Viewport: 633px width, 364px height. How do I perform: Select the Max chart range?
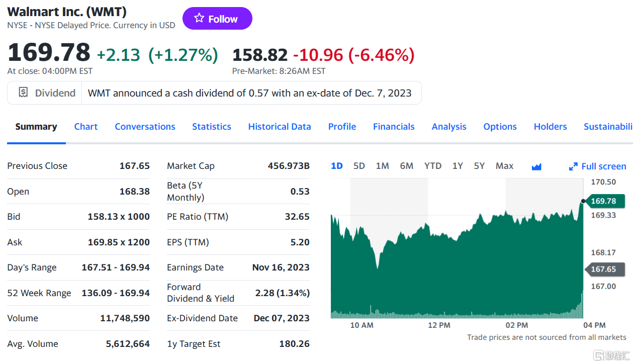click(504, 166)
